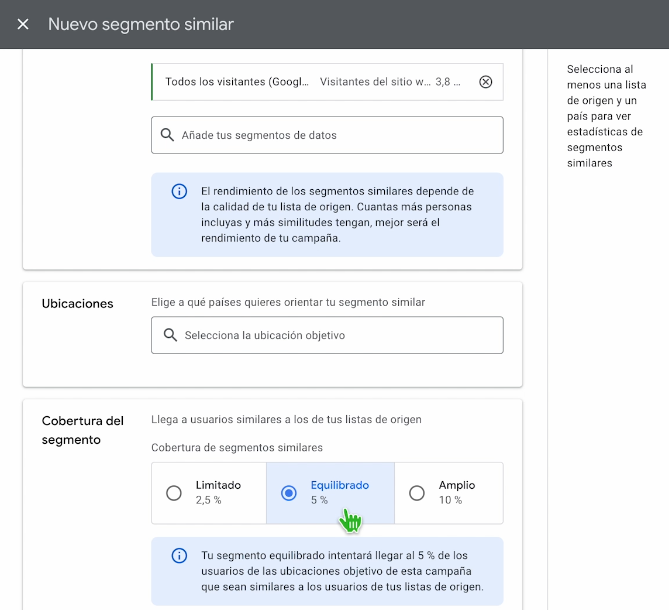Click Visitantes del sitio web type text
This screenshot has height=610, width=669.
(x=375, y=82)
